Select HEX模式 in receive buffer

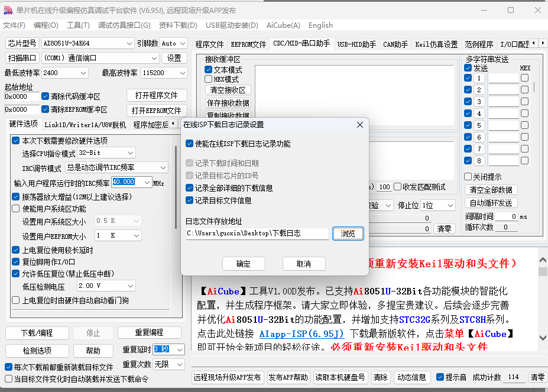coord(208,79)
